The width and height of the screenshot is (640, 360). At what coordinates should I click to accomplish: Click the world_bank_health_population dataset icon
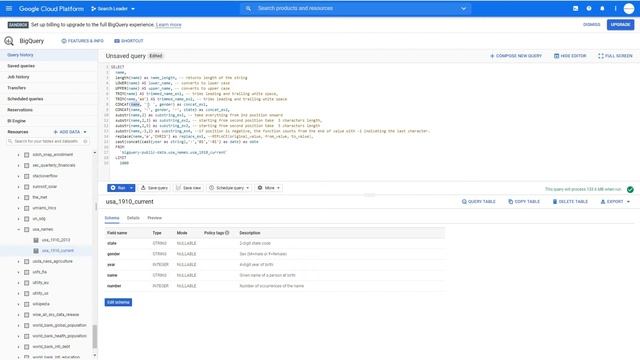point(27,336)
